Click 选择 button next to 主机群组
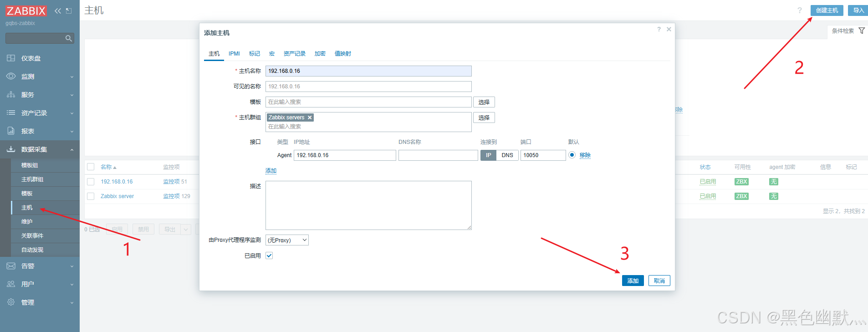868x332 pixels. click(484, 117)
